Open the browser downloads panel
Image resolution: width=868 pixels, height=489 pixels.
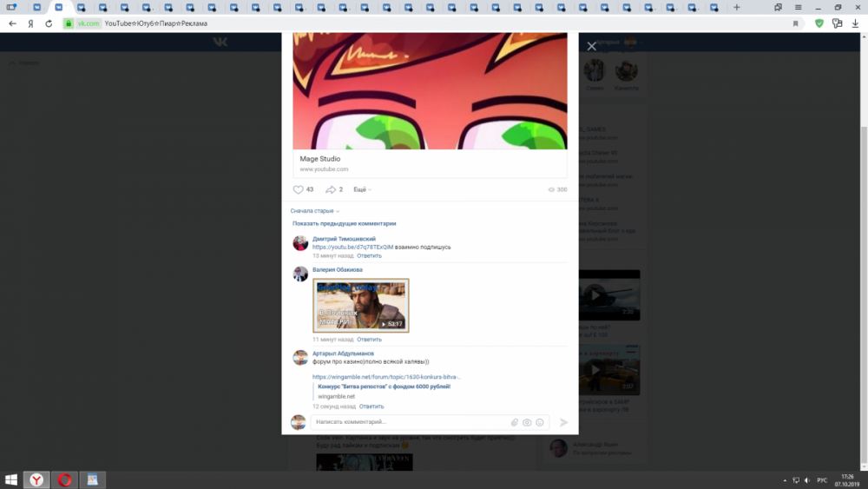[x=855, y=23]
